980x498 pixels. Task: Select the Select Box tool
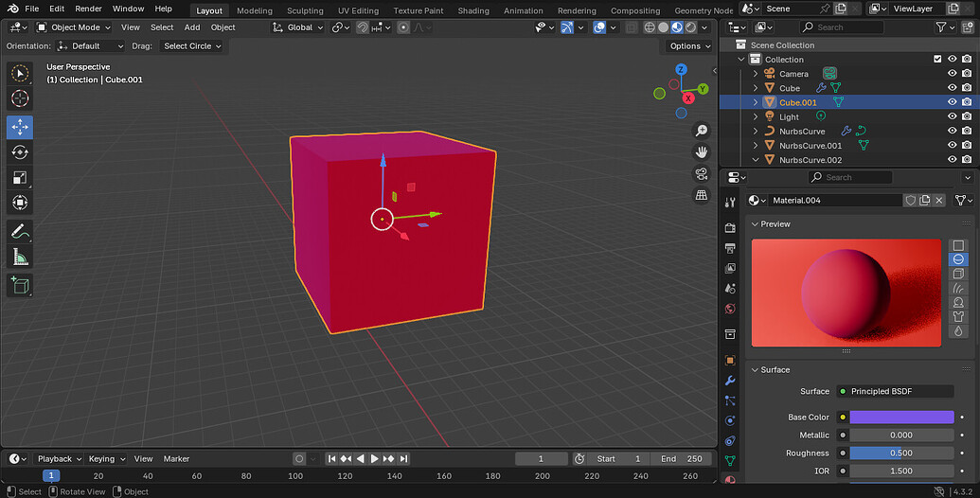[x=20, y=73]
